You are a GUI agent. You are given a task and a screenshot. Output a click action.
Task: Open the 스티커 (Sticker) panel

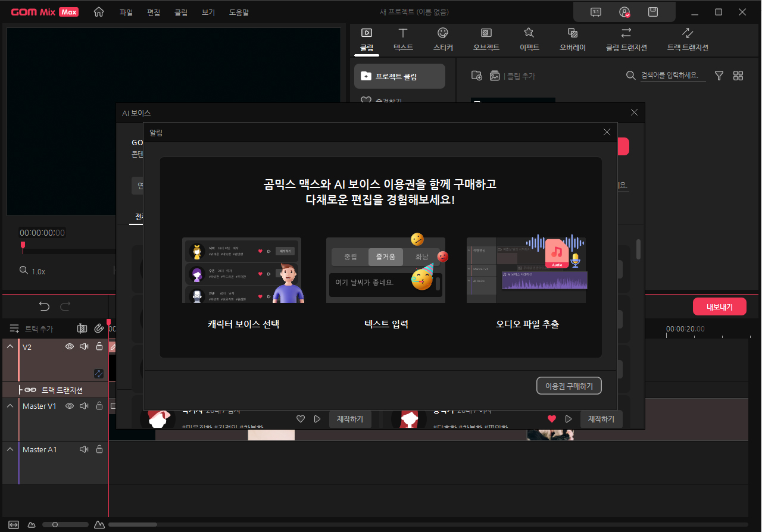click(443, 39)
